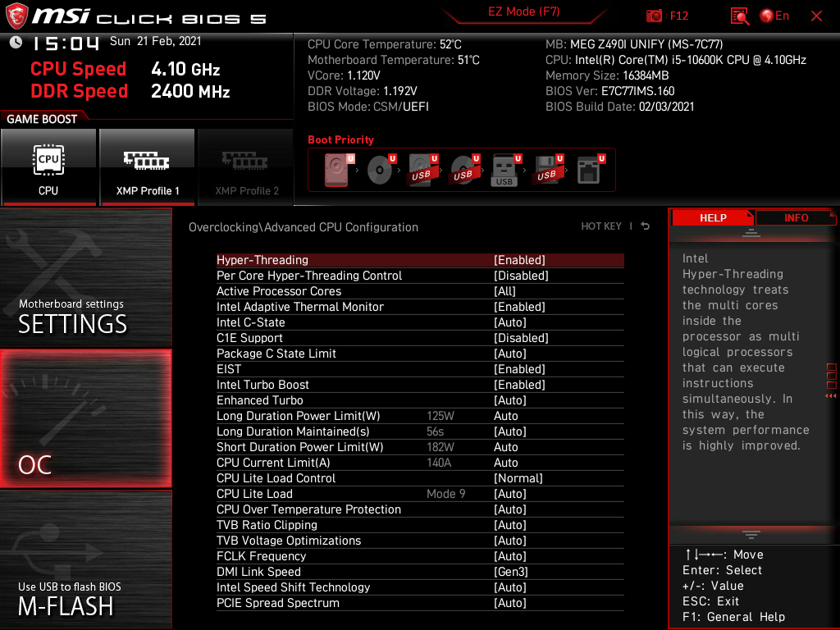Viewport: 840px width, 630px height.
Task: Open CPU Lite Load Mode 9 option
Action: click(420, 493)
